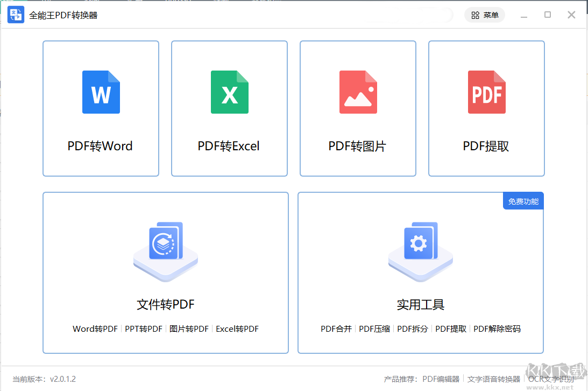Click the app logo in the title bar
This screenshot has height=391, width=588.
click(16, 15)
